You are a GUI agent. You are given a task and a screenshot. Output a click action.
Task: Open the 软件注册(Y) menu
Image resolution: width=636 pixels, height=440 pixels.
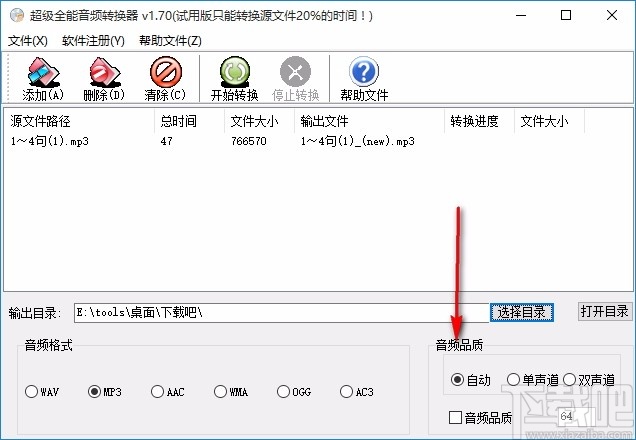[x=93, y=41]
